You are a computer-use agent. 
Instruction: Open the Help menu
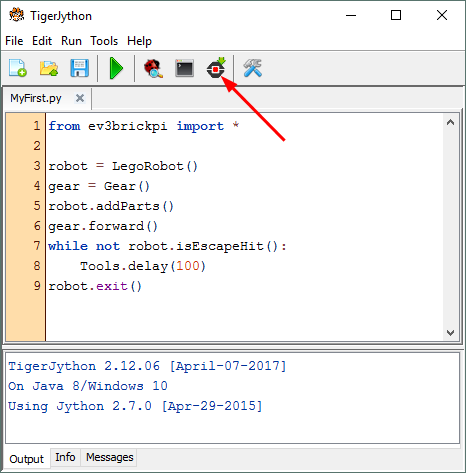click(139, 41)
